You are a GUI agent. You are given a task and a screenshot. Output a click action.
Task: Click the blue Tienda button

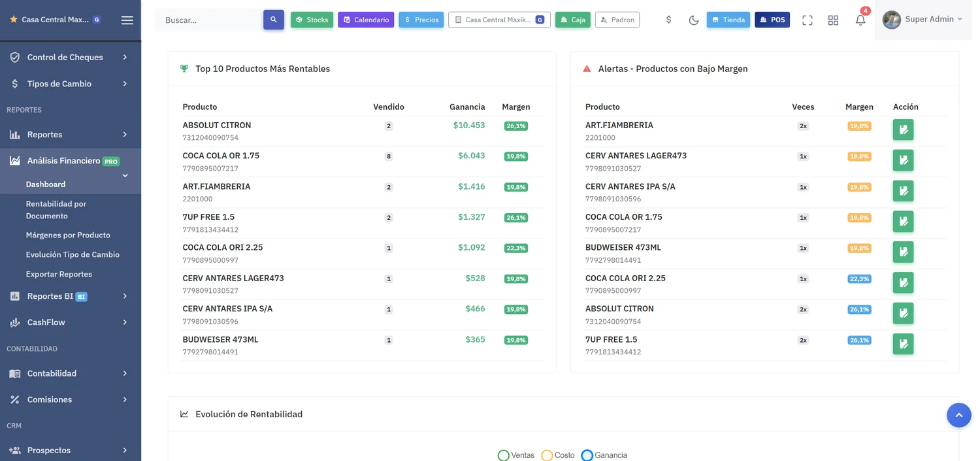point(728,20)
